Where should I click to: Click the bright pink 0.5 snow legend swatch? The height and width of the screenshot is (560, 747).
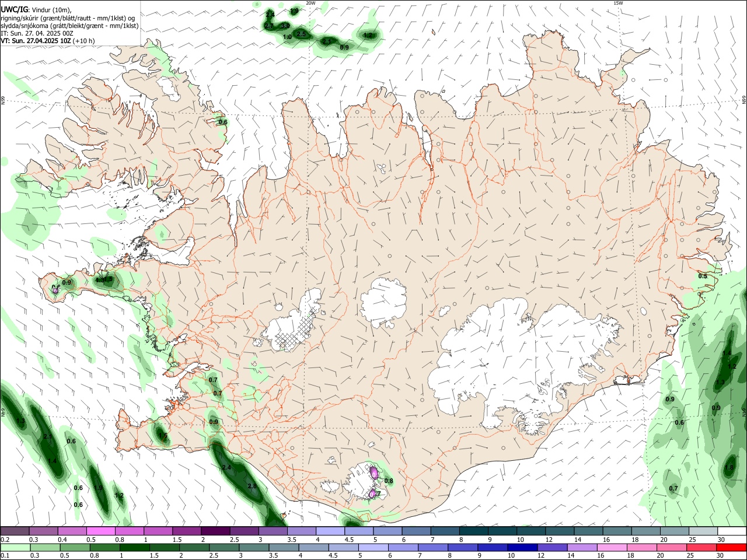(100, 531)
